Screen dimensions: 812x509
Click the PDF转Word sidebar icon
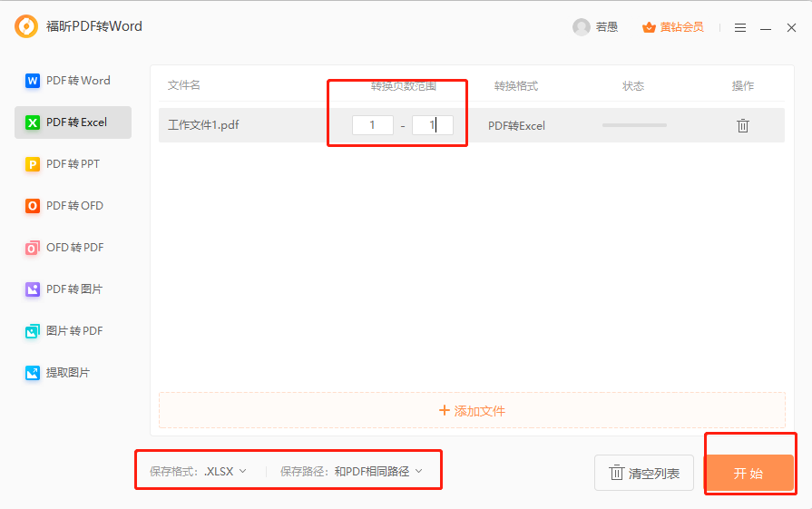pyautogui.click(x=33, y=81)
